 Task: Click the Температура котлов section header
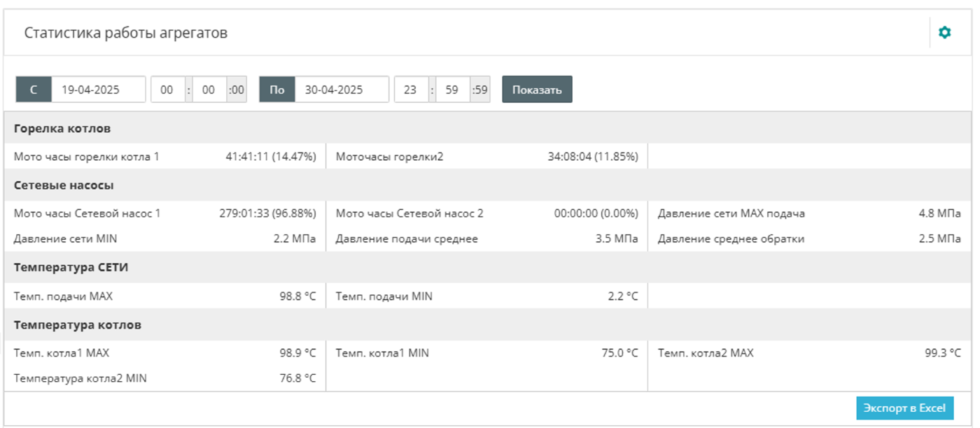pos(77,325)
